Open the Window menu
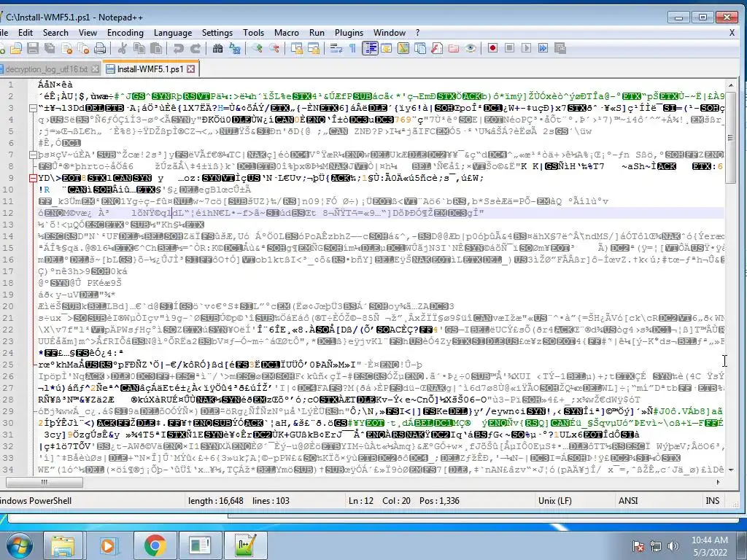The image size is (747, 560). tap(390, 32)
